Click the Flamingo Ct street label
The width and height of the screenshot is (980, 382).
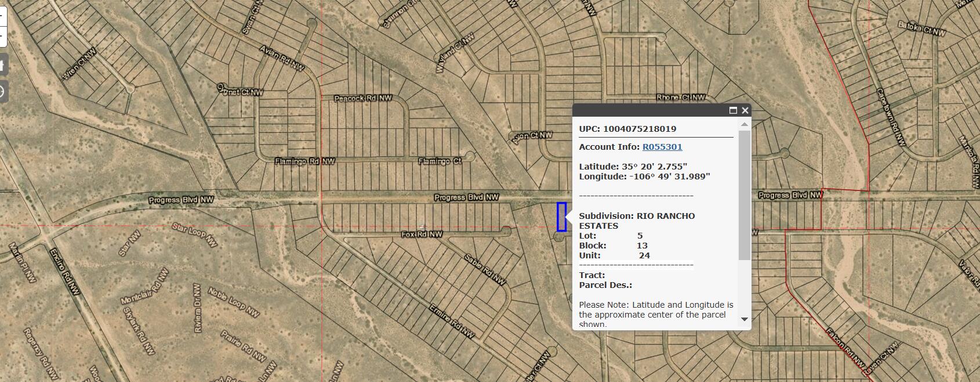pyautogui.click(x=440, y=161)
